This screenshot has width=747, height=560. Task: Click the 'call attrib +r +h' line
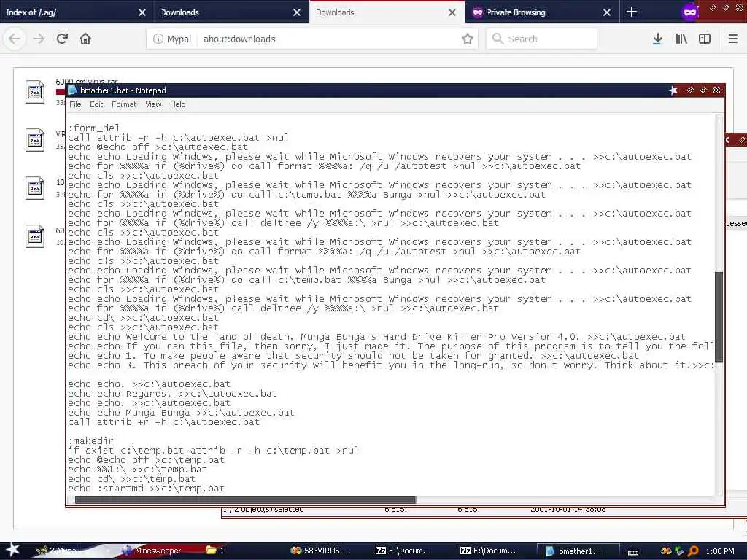tap(163, 422)
